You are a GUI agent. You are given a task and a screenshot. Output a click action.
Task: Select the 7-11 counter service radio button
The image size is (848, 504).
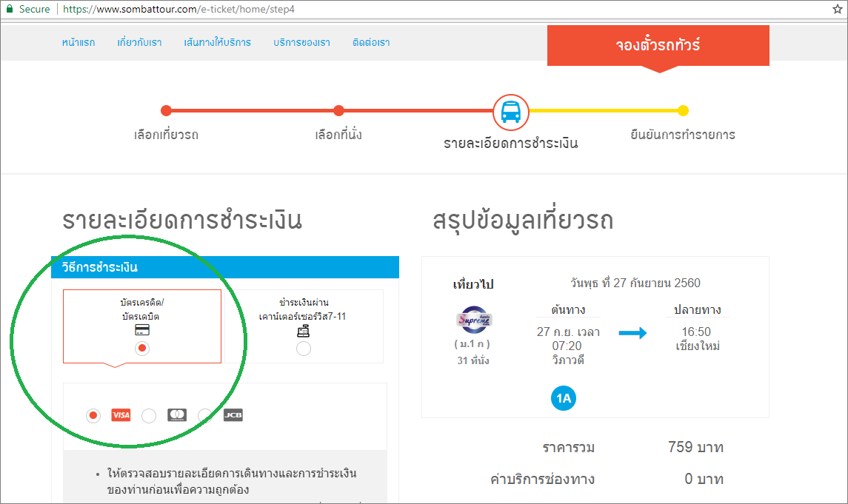pos(303,349)
